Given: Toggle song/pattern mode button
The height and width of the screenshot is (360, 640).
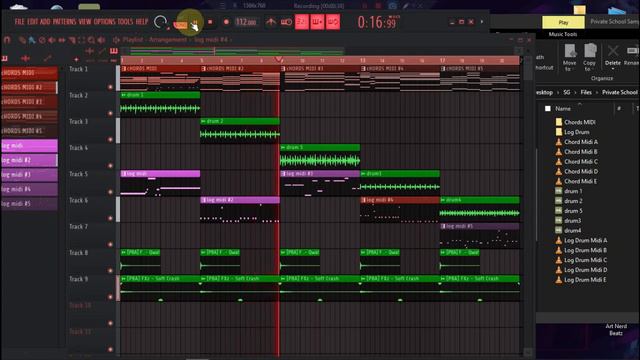Looking at the screenshot, I should (180, 25).
